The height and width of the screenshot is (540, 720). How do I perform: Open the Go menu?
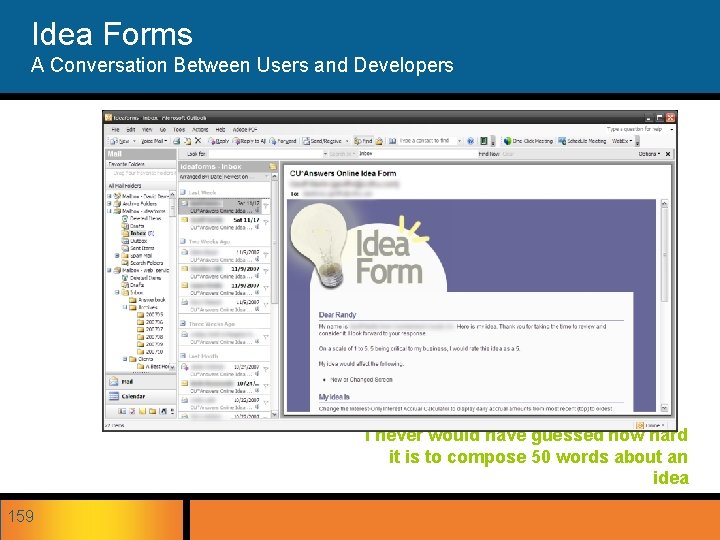coord(163,130)
